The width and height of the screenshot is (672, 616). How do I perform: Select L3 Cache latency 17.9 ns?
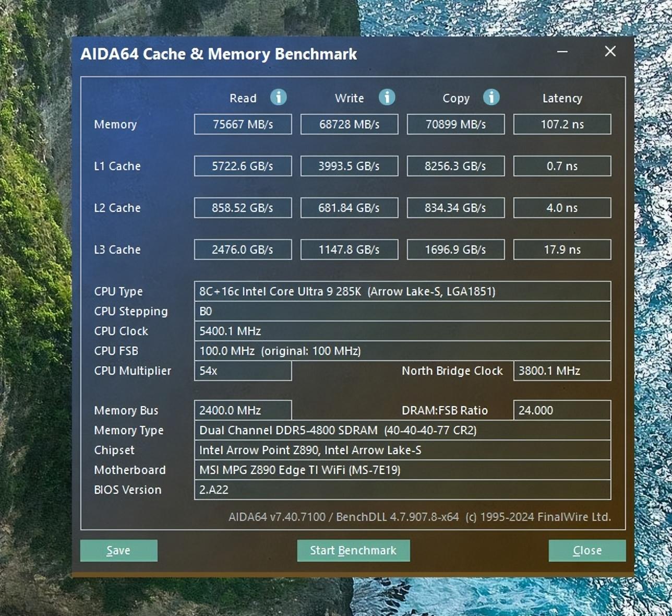(562, 250)
